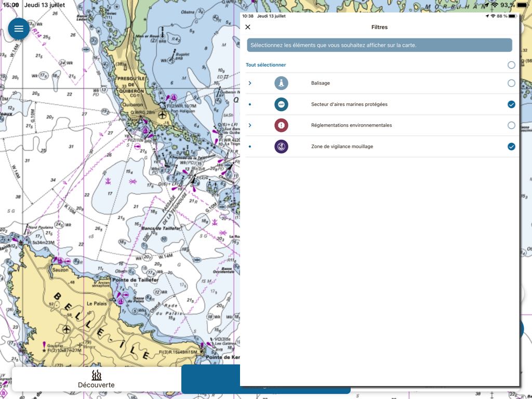Enable the Balisage checkbox
The height and width of the screenshot is (399, 532).
[x=511, y=83]
